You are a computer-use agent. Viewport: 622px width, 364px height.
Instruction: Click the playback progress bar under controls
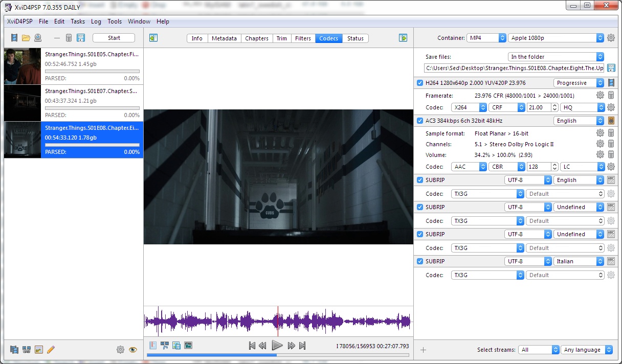tap(278, 355)
